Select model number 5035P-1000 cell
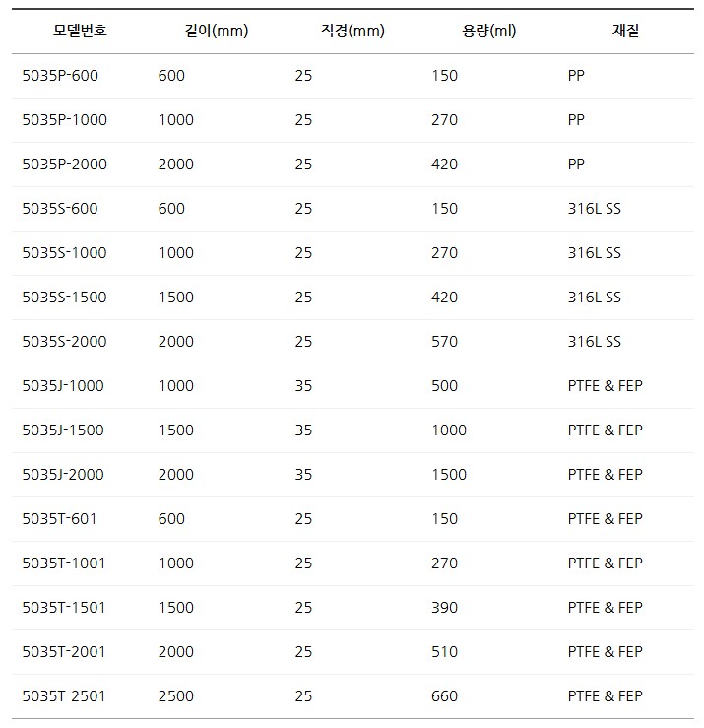 point(64,120)
